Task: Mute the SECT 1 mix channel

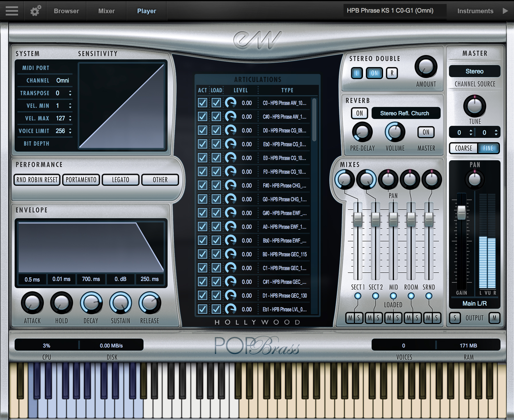Action: coord(351,318)
